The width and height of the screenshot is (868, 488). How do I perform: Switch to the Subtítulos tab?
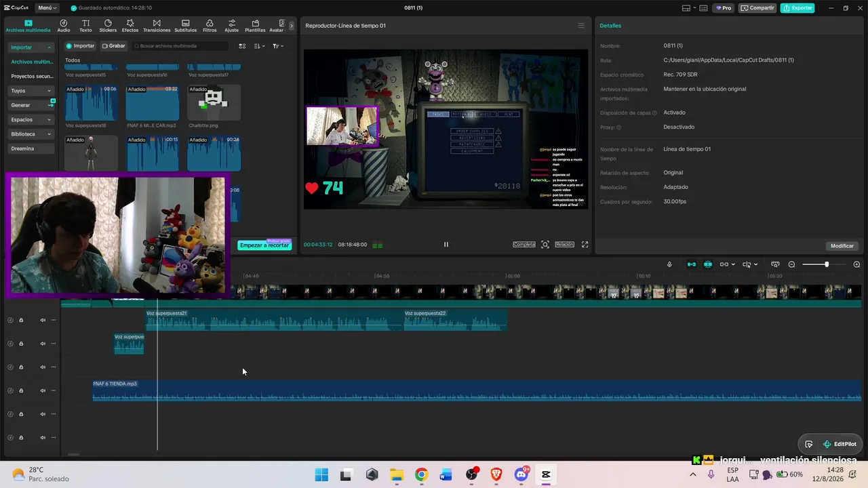185,26
